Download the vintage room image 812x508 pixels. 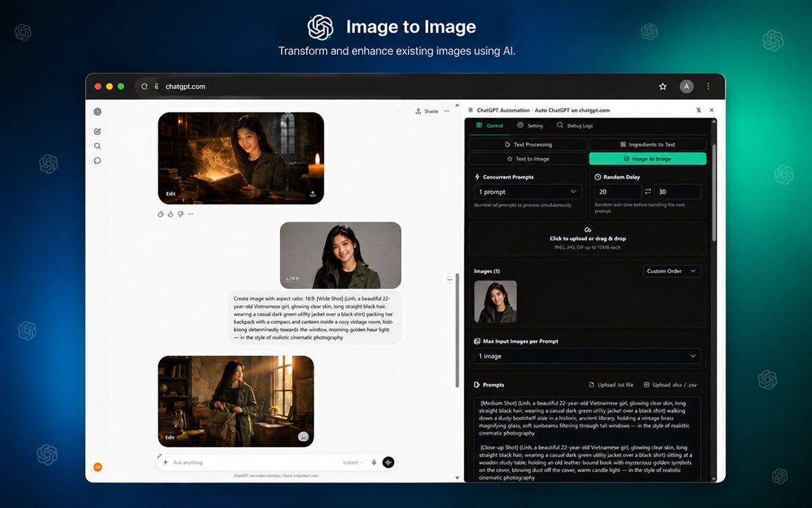(303, 436)
